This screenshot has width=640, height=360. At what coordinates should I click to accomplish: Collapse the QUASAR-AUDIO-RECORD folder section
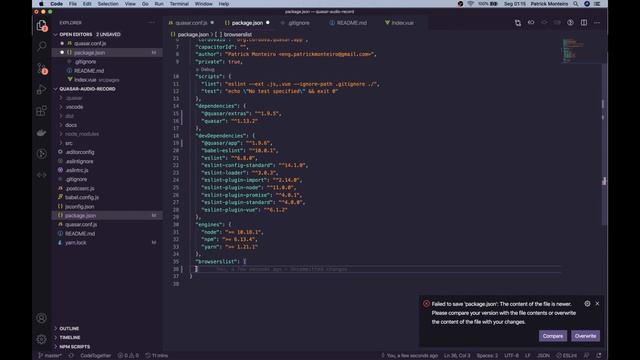(x=87, y=89)
